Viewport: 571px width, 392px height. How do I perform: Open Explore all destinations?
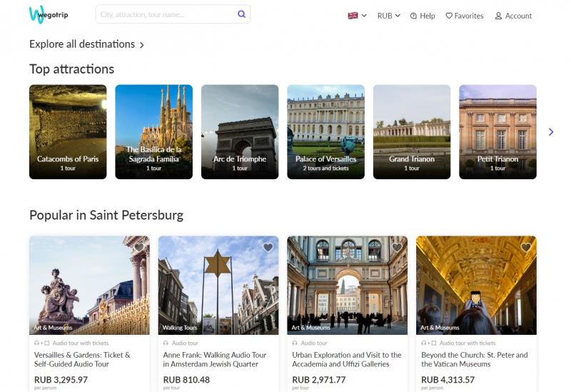(86, 44)
